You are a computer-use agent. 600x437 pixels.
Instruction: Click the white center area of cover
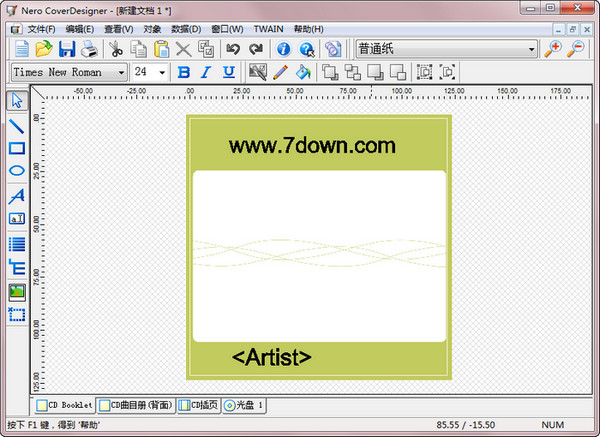(x=319, y=256)
